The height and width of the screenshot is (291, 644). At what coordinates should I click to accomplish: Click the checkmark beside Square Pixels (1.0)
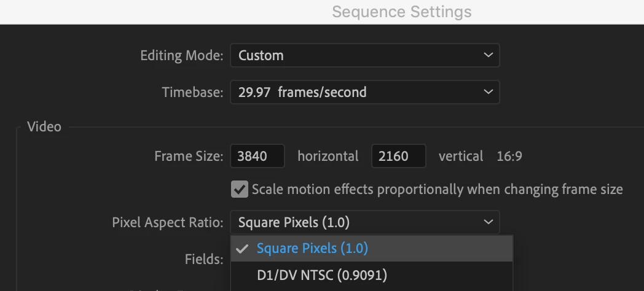[x=242, y=249]
